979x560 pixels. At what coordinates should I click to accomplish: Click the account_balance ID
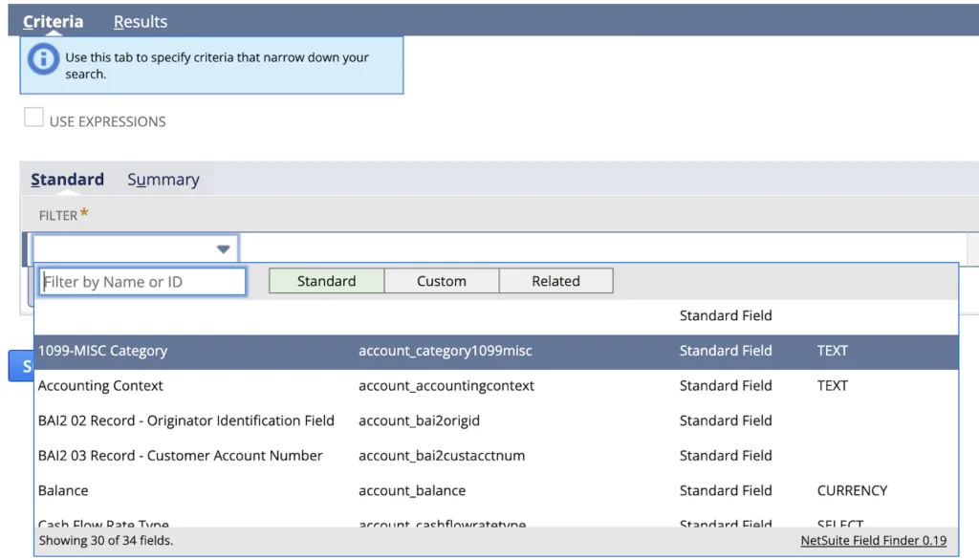[x=412, y=490]
